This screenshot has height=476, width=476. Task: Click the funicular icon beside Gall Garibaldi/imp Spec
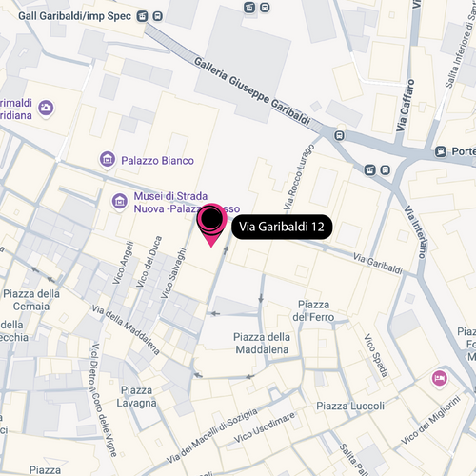(x=142, y=16)
